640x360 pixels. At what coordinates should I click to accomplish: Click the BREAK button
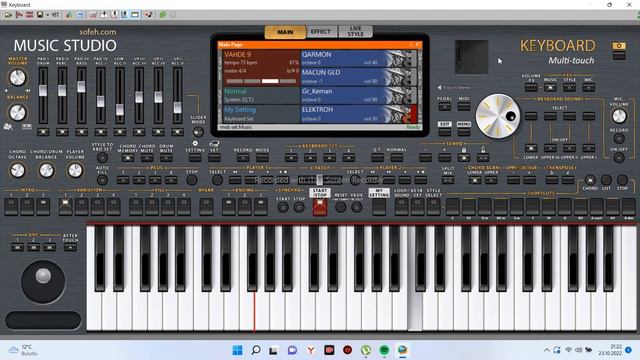pyautogui.click(x=206, y=207)
